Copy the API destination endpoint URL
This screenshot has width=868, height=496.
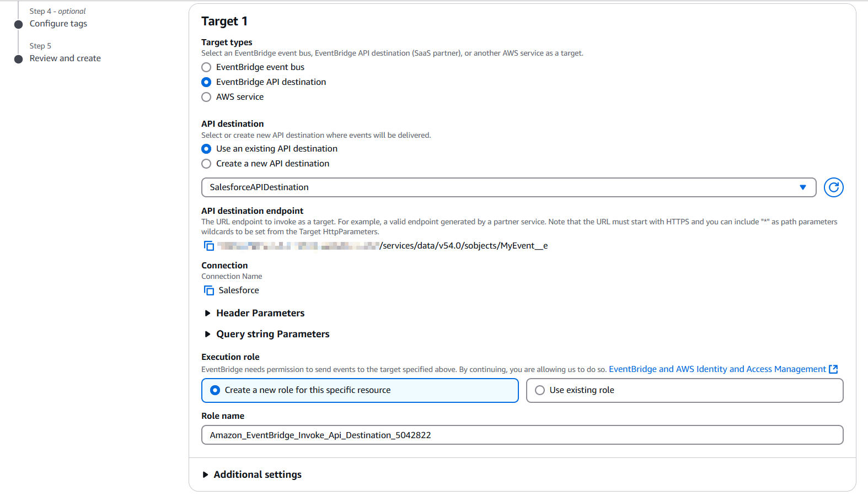209,246
